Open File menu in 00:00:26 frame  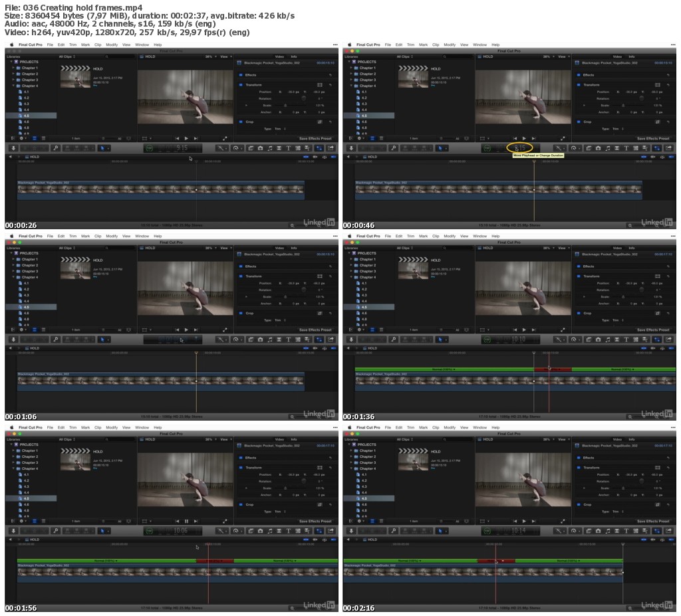(50, 45)
